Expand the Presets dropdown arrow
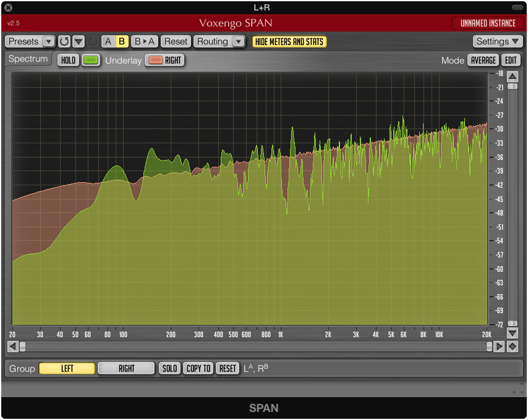 click(x=49, y=42)
